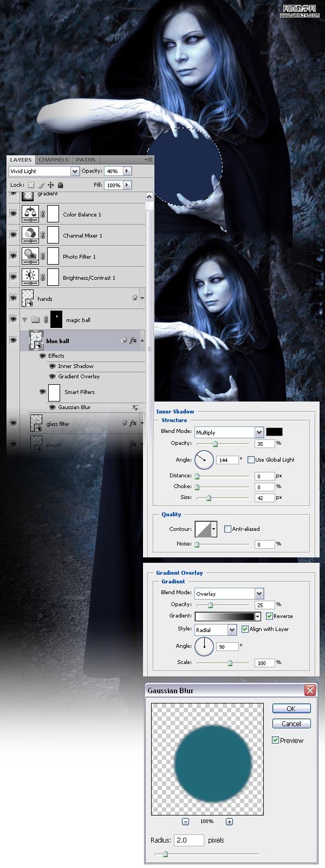Click OK in Gaussian Blur dialog
This screenshot has width=325, height=868.
[291, 708]
